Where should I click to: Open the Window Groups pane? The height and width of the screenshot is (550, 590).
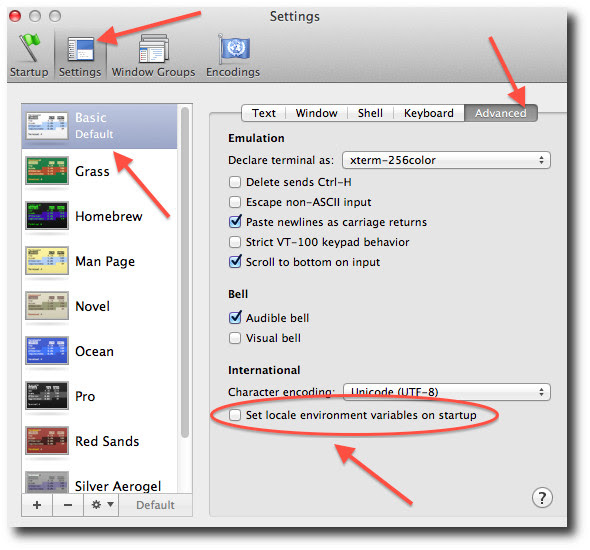click(x=153, y=56)
